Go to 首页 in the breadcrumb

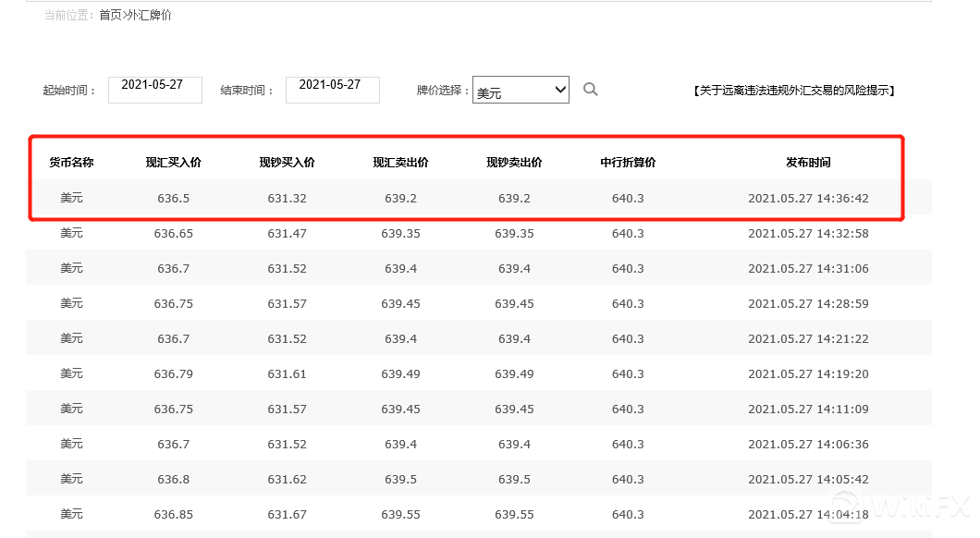pos(110,16)
